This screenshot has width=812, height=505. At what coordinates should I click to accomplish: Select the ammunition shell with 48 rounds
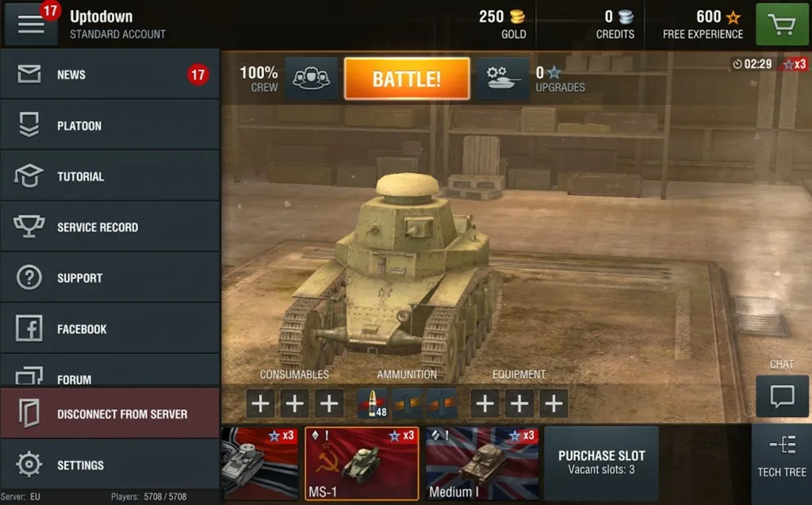[373, 404]
